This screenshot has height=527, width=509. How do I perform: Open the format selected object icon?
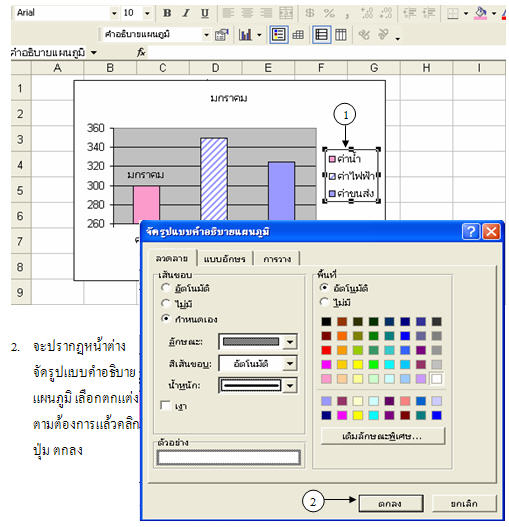(222, 35)
